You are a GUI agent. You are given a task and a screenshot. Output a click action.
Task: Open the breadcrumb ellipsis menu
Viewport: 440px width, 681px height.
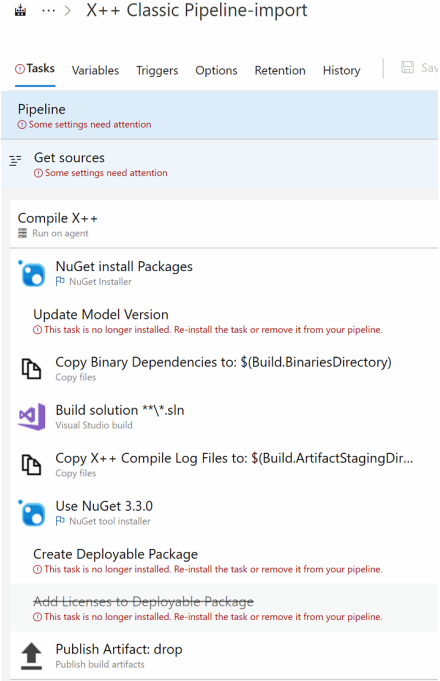(48, 11)
